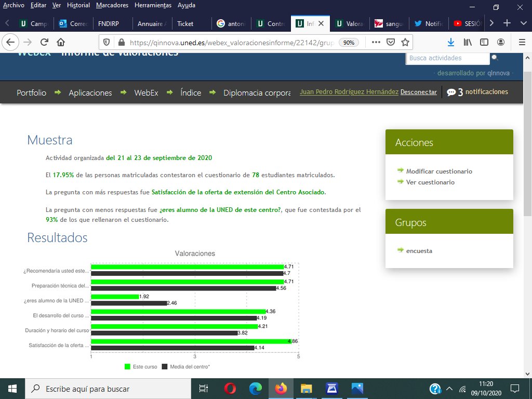Open the Juan Pedro Rodríguez Hernández profile link
This screenshot has height=399, width=532.
tap(349, 92)
